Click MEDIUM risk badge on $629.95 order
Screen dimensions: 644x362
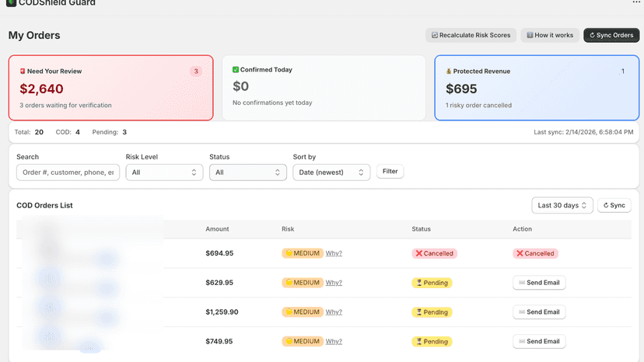point(303,283)
